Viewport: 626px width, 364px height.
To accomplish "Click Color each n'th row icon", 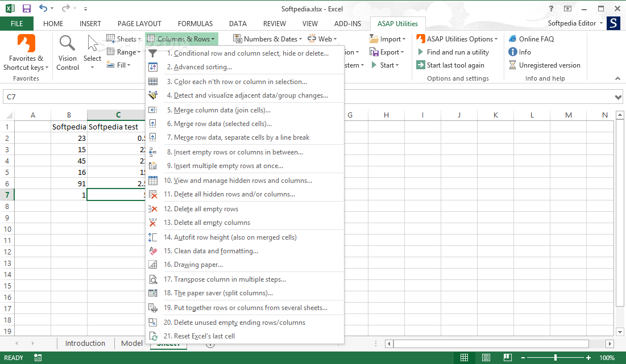I will 152,82.
